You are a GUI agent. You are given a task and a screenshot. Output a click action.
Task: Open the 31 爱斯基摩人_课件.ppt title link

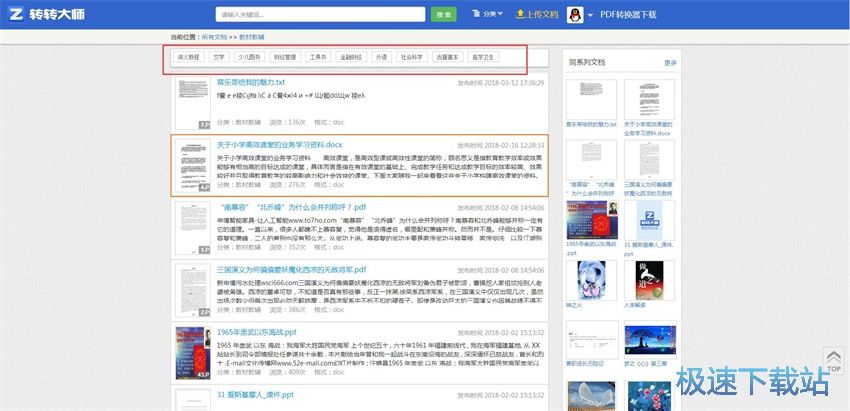pos(255,395)
